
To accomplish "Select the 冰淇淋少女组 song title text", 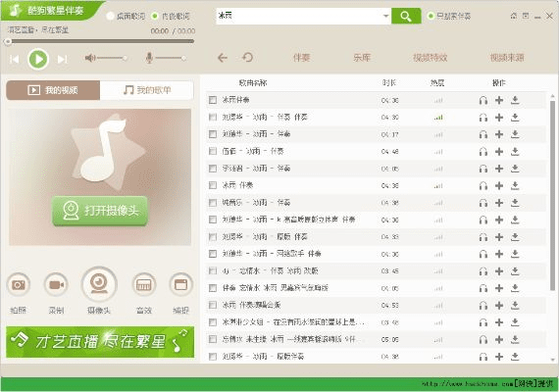I will point(293,322).
